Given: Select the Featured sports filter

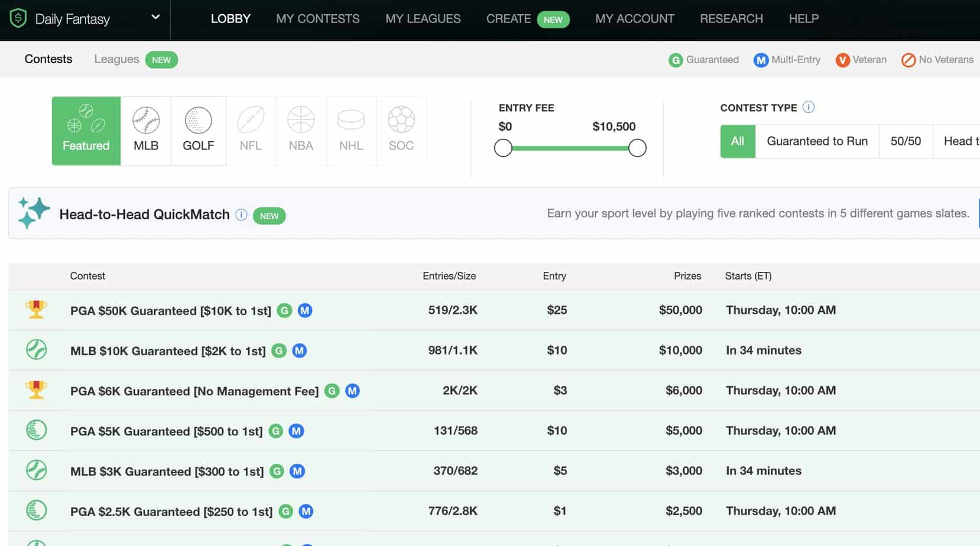Looking at the screenshot, I should tap(86, 131).
